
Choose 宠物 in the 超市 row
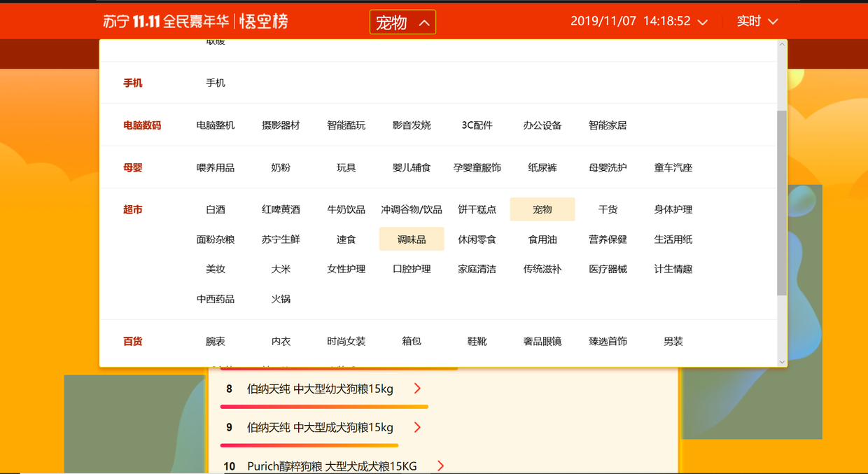[x=542, y=209]
